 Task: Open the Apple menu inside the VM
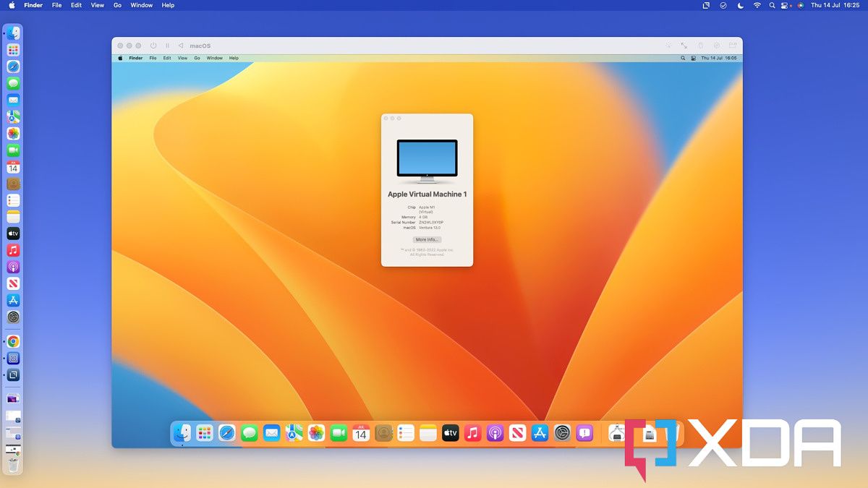pyautogui.click(x=120, y=58)
